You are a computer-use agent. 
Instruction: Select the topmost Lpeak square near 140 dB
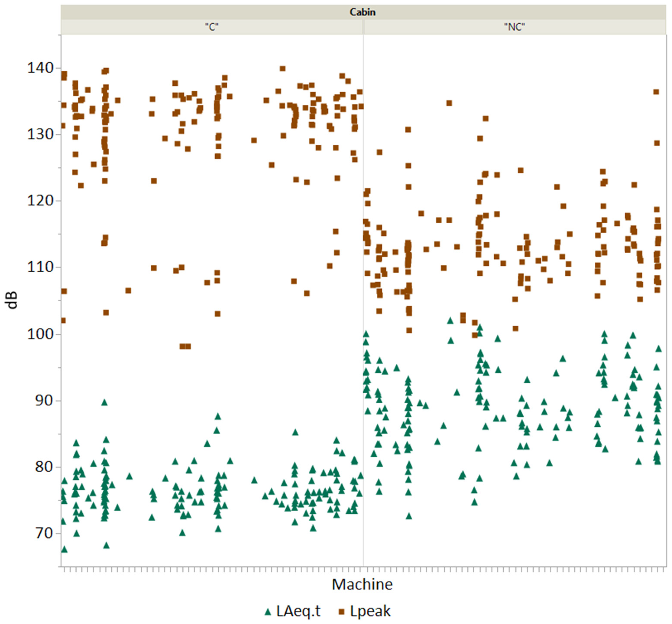pyautogui.click(x=283, y=69)
